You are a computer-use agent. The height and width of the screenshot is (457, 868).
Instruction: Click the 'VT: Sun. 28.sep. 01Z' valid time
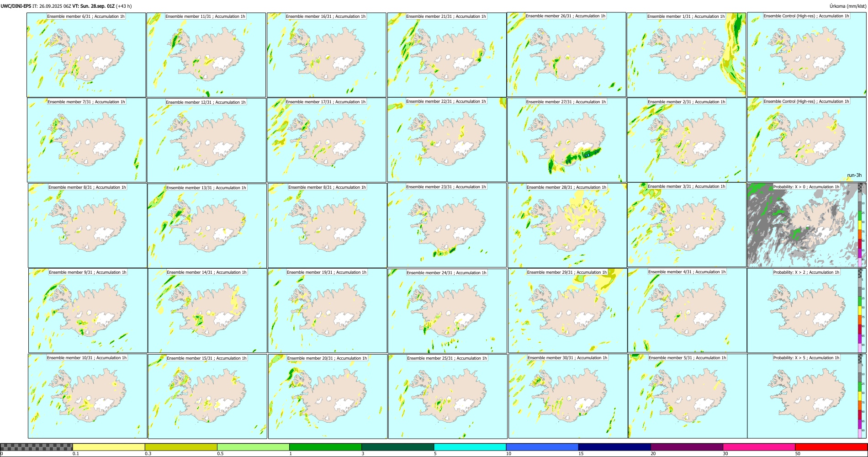point(94,6)
